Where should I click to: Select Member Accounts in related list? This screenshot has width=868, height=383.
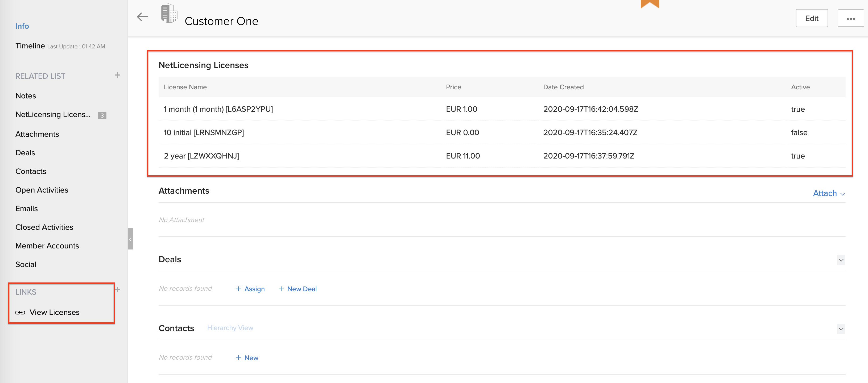point(47,246)
